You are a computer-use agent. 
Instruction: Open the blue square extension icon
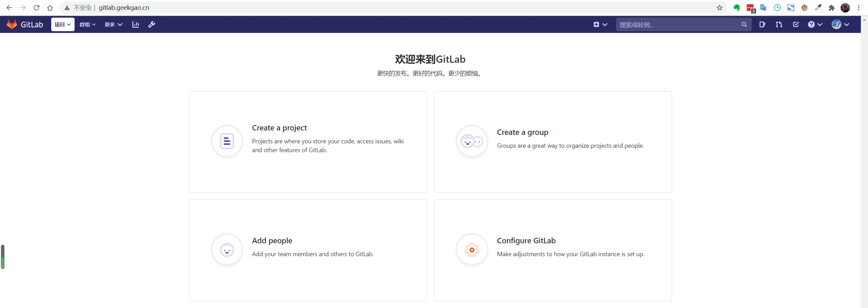tap(791, 7)
